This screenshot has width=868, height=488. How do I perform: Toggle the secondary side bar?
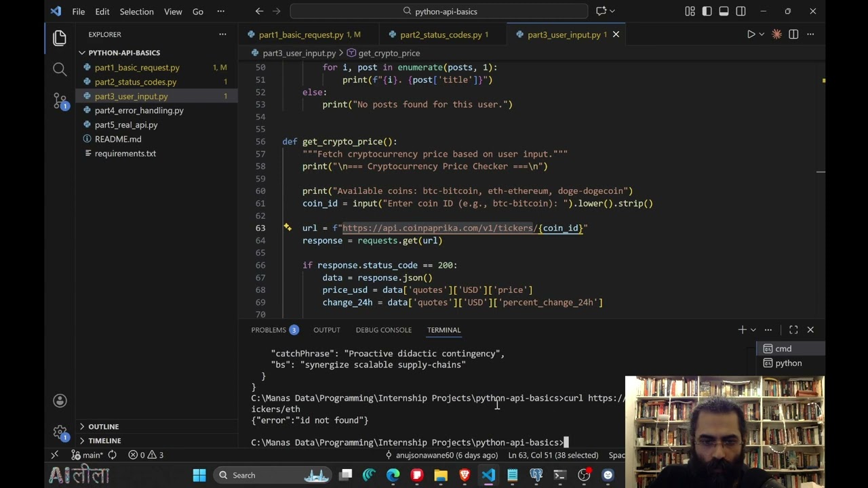(741, 12)
